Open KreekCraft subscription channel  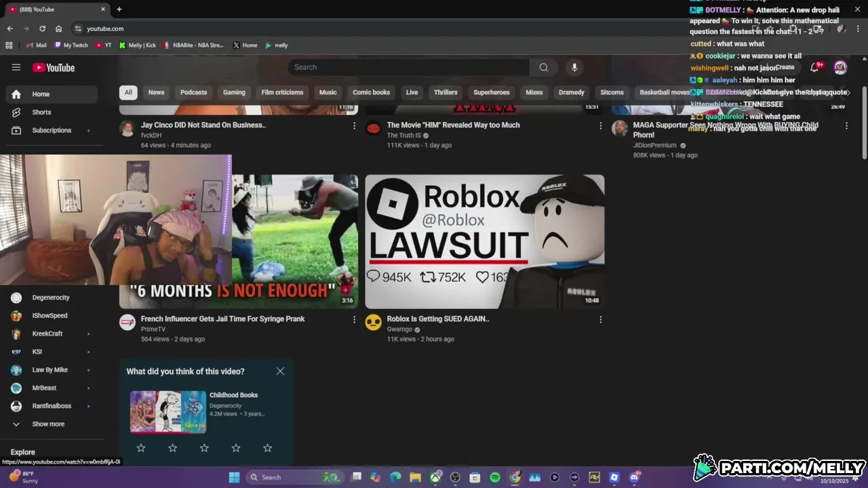pyautogui.click(x=52, y=333)
